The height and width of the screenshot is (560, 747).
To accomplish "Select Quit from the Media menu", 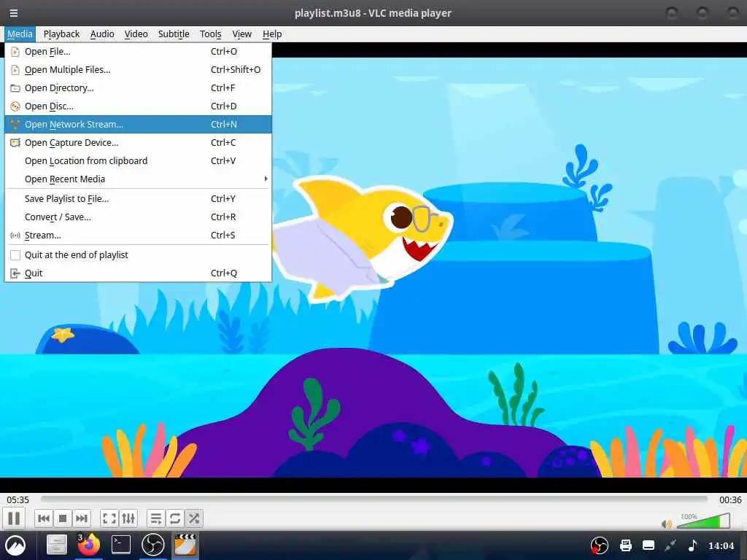I will coord(138,273).
